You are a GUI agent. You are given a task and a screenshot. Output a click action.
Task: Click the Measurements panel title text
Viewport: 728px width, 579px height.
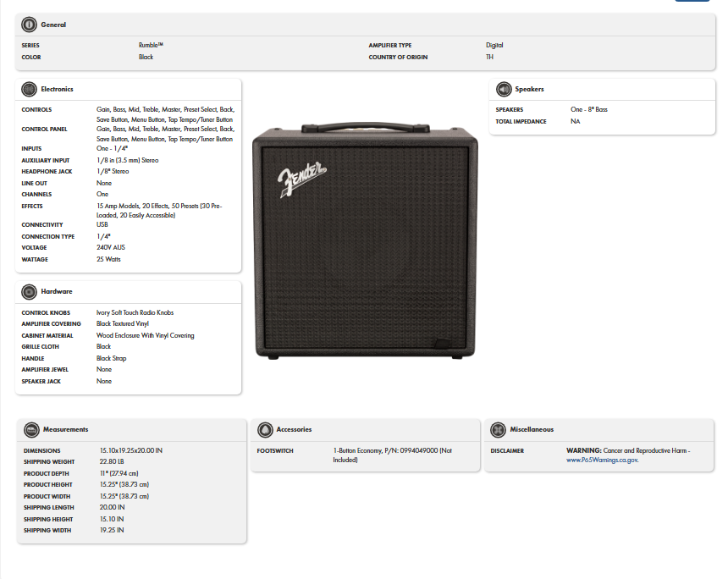(x=66, y=429)
